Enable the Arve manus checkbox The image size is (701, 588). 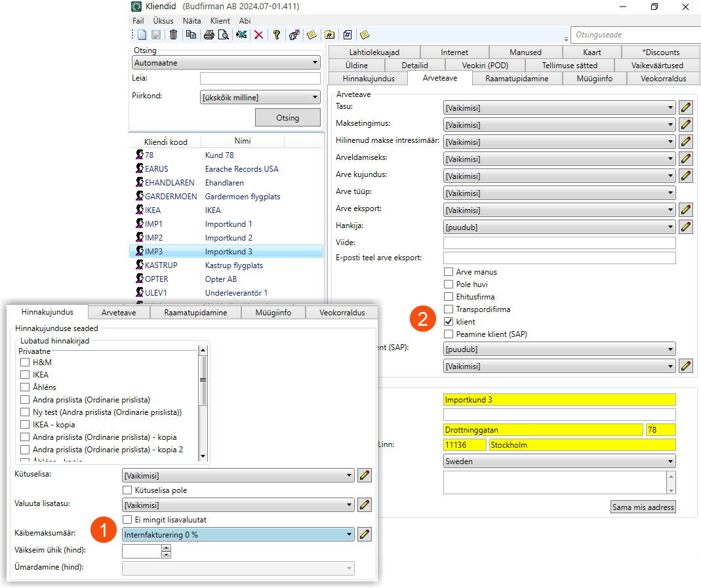[x=449, y=272]
